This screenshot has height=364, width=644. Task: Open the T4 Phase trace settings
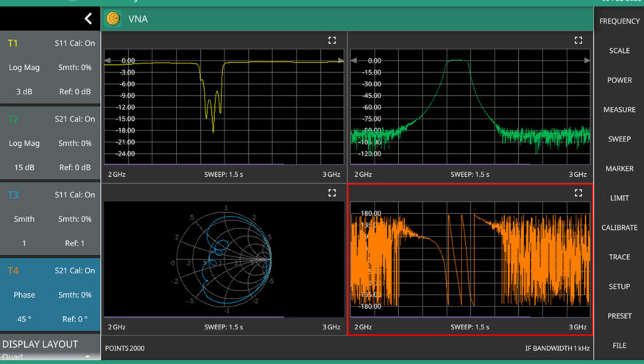[x=50, y=294]
